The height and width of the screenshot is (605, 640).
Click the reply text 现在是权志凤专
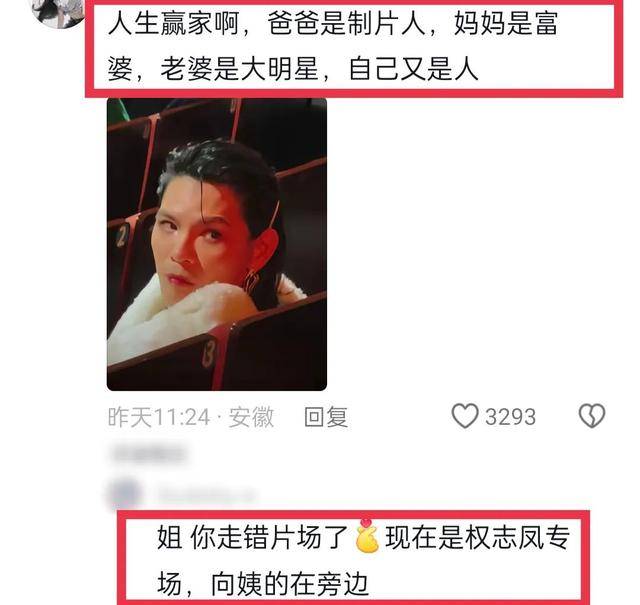point(477,537)
